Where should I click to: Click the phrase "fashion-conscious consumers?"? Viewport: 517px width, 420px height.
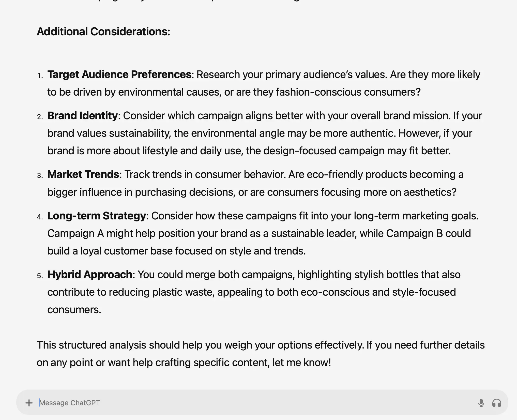[348, 92]
